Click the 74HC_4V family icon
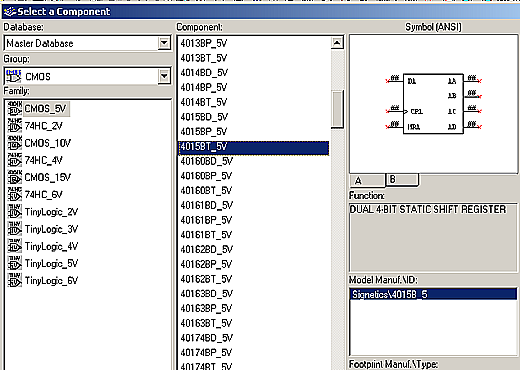Image resolution: width=520 pixels, height=370 pixels. click(x=15, y=160)
